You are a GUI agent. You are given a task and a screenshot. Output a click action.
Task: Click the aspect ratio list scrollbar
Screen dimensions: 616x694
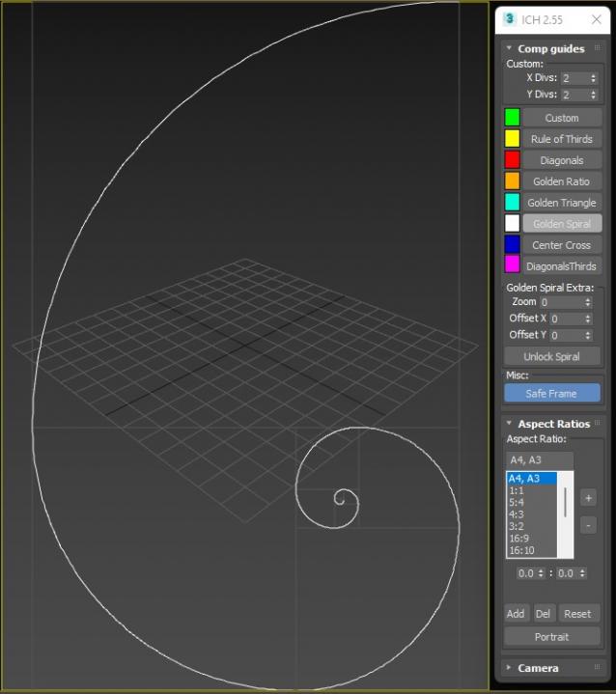pyautogui.click(x=566, y=502)
